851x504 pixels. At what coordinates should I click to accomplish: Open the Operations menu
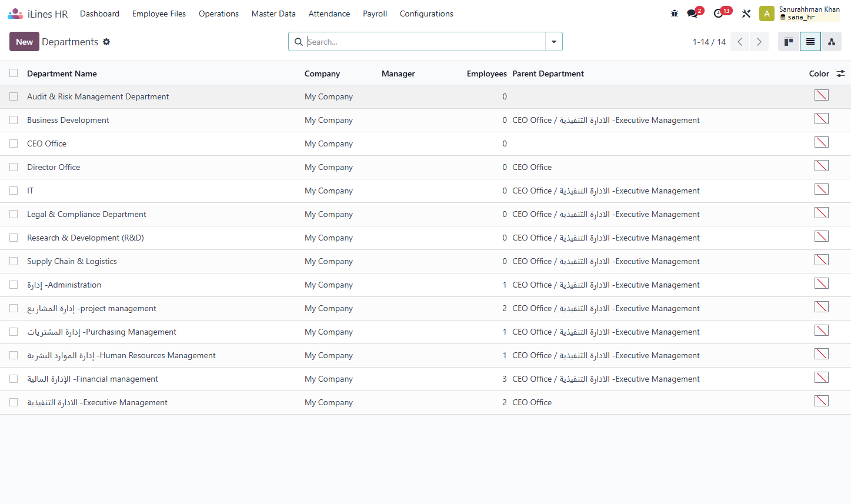tap(219, 14)
